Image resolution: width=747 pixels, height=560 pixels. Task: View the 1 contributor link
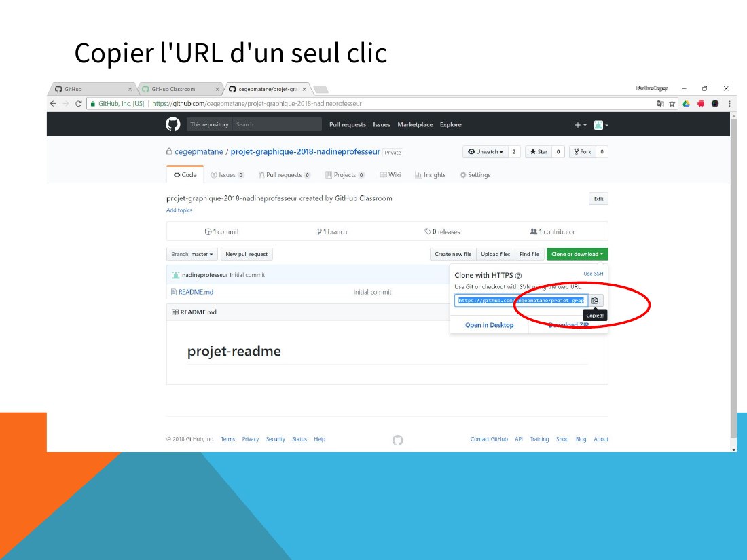tap(553, 232)
